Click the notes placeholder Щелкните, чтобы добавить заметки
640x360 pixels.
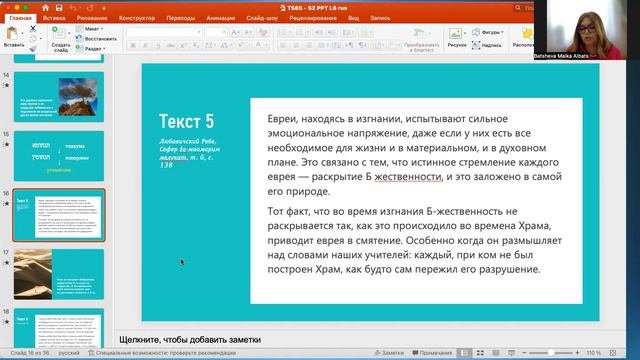tap(190, 340)
